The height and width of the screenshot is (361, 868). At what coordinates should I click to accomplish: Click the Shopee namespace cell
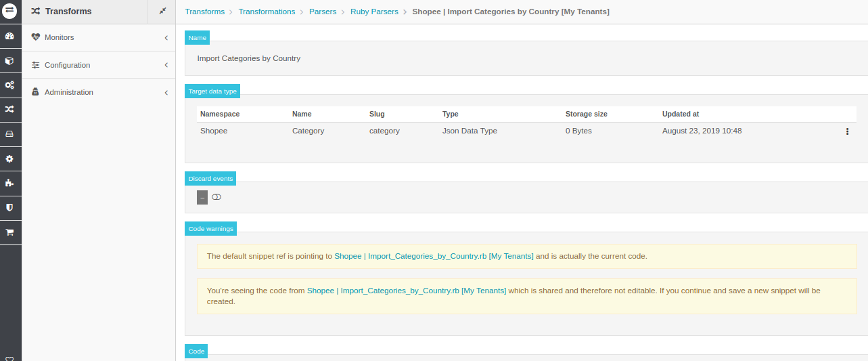[214, 131]
